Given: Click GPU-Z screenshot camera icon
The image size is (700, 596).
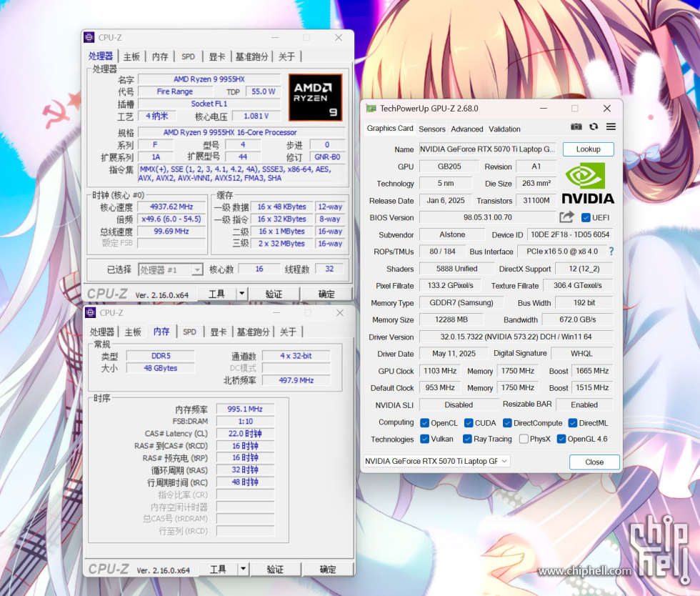Looking at the screenshot, I should (576, 127).
